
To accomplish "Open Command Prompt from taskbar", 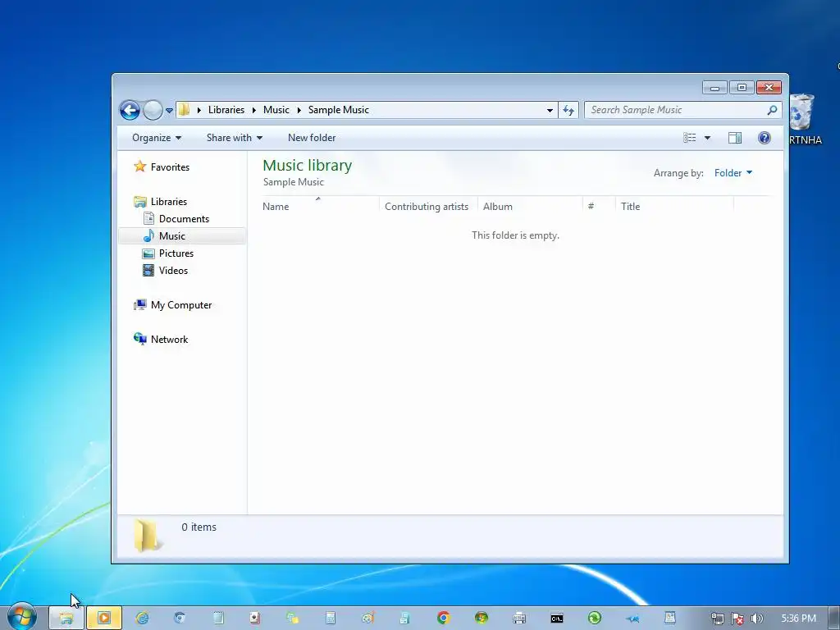I will [x=557, y=619].
